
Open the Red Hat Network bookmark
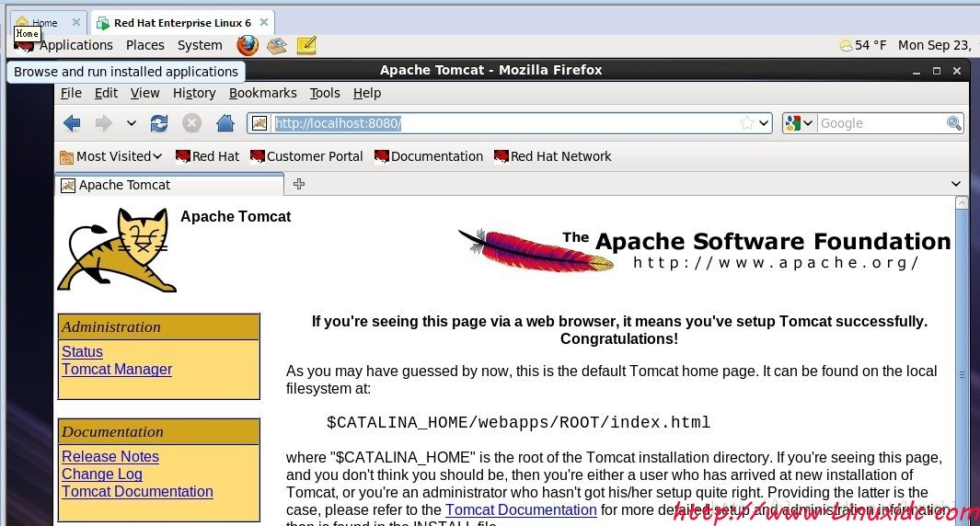552,156
